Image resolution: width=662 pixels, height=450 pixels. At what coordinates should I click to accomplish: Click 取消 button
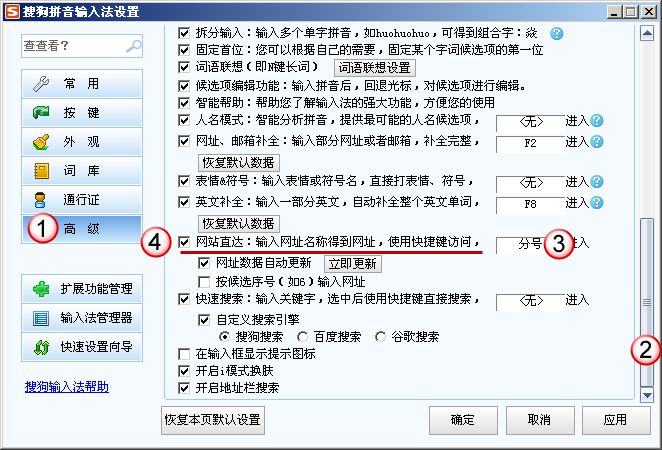(x=540, y=420)
